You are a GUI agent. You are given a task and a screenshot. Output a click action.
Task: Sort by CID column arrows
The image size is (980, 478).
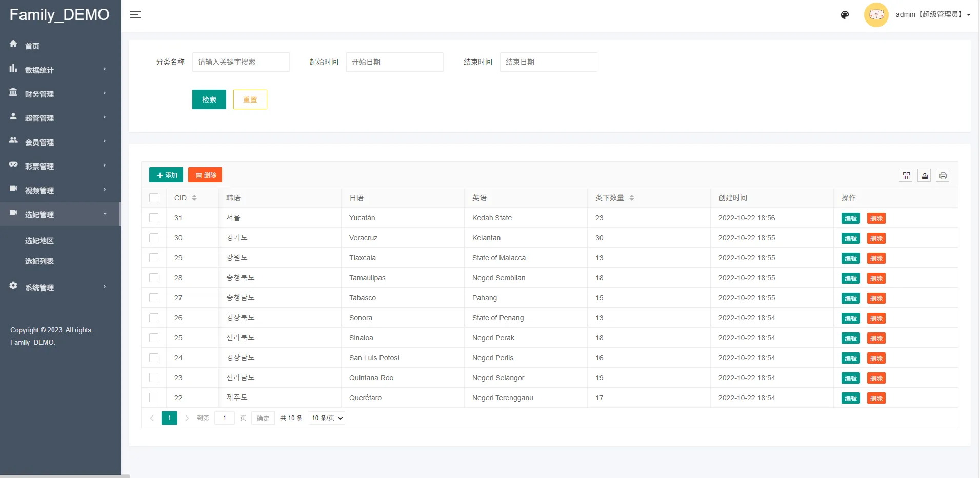[194, 198]
